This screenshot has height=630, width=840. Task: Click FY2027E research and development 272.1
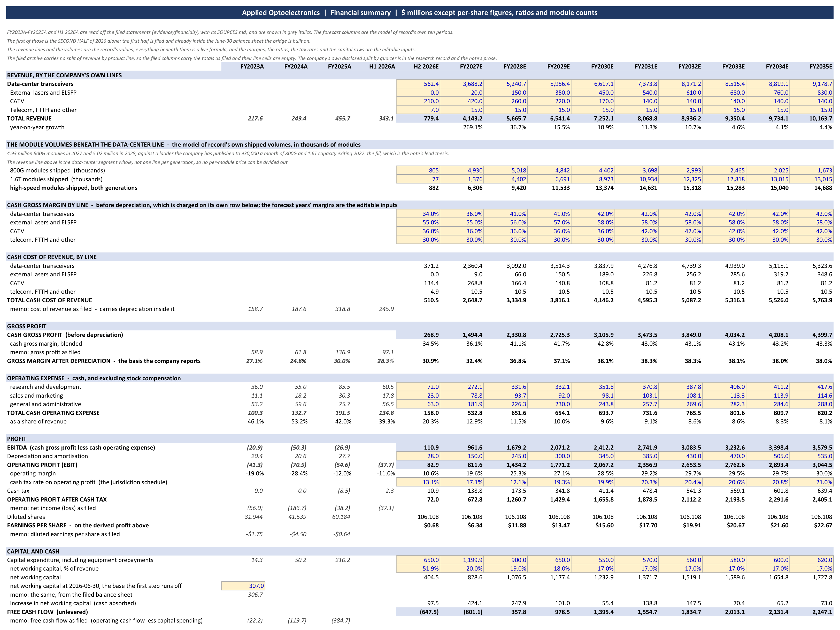[x=462, y=386]
